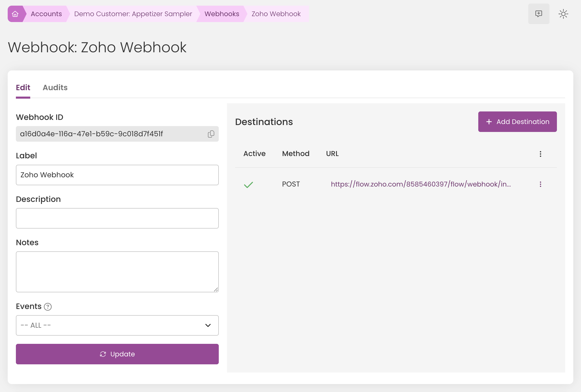Image resolution: width=581 pixels, height=392 pixels.
Task: Focus the Description input field
Action: coord(117,218)
